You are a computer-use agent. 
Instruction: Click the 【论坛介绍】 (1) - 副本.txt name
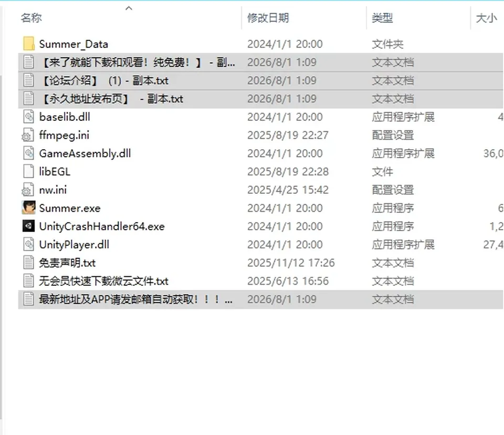(105, 80)
